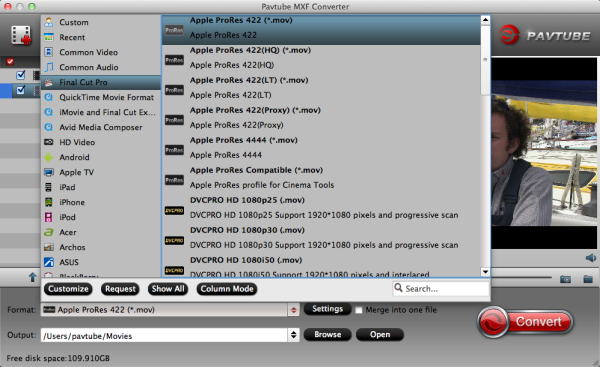Choose the Common Audio category
600x367 pixels.
[101, 67]
